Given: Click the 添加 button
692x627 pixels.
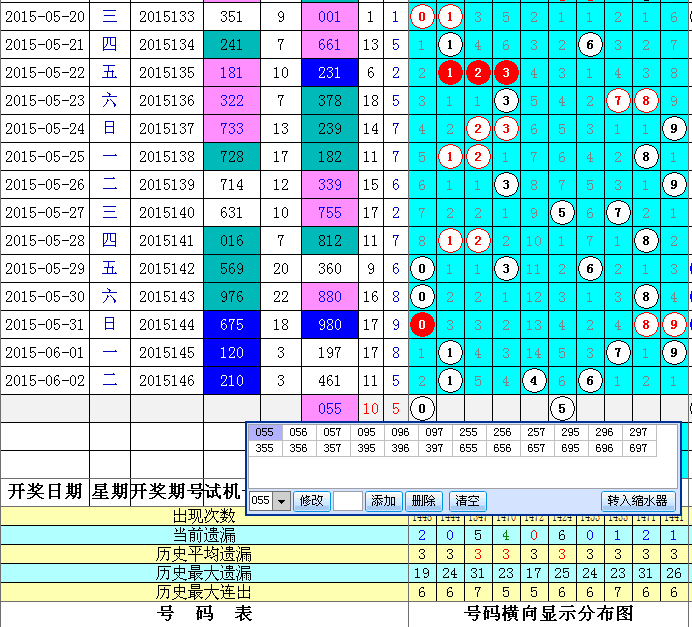Looking at the screenshot, I should point(383,501).
